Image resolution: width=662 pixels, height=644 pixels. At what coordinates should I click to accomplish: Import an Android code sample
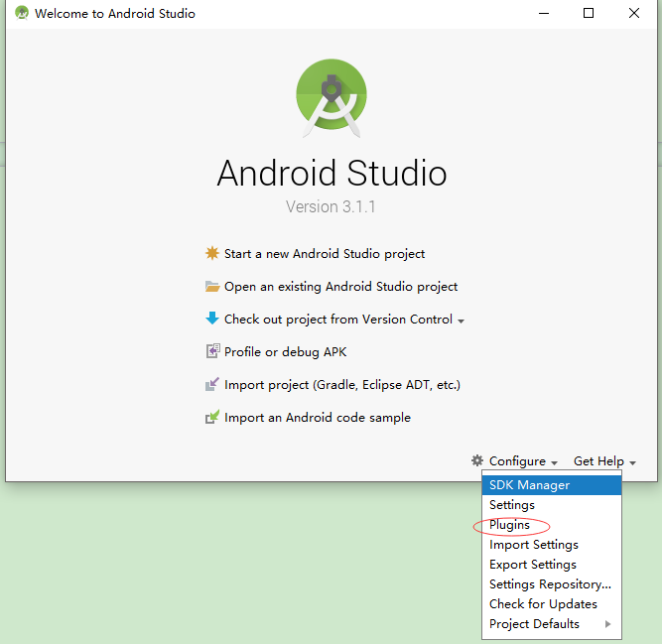[x=317, y=418]
